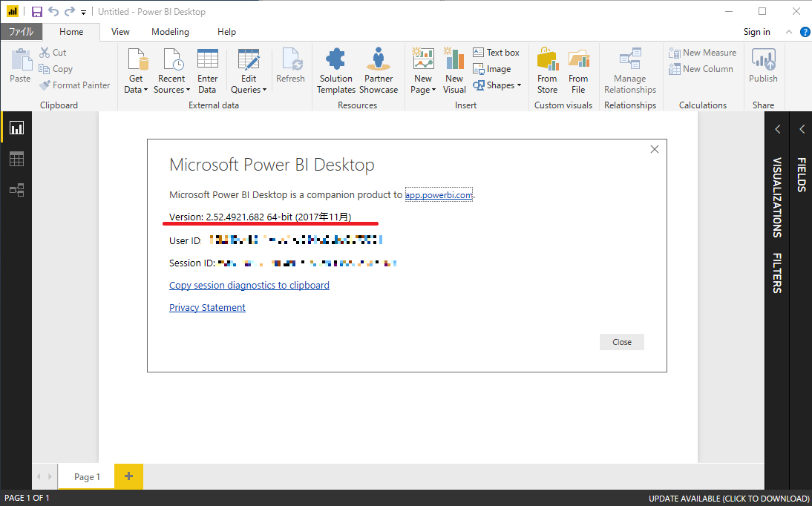Create a New Column
Screen dimensions: 812x506
coord(701,69)
